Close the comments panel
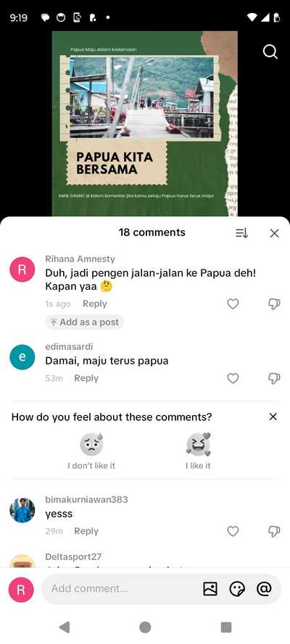This screenshot has height=644, width=290. (274, 233)
